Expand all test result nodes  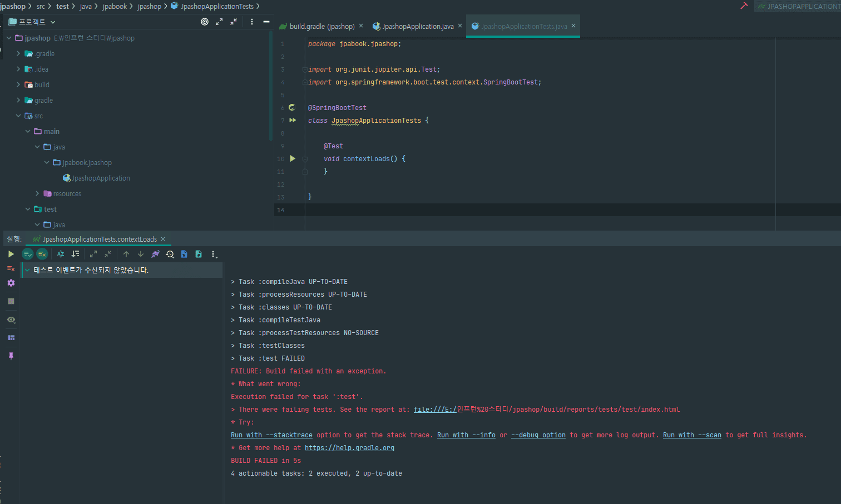coord(93,254)
